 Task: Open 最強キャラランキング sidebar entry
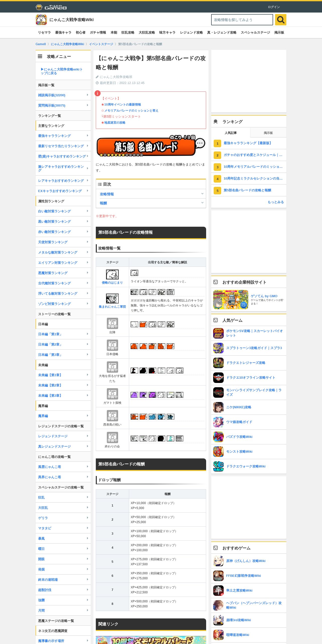click(63, 136)
